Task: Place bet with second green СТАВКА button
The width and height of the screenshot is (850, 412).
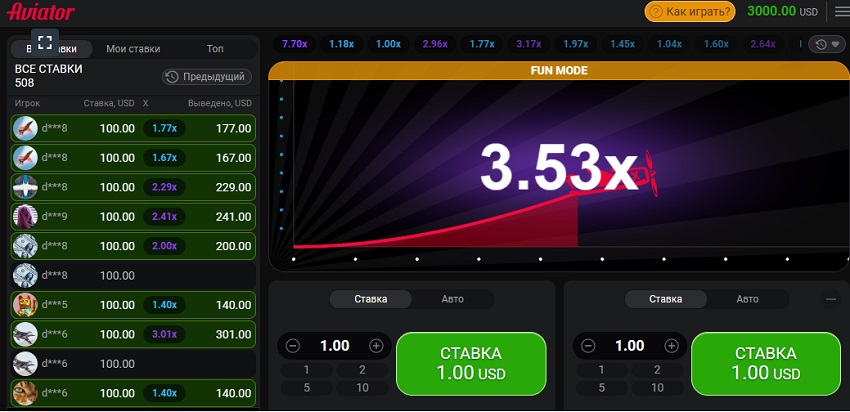Action: point(766,364)
